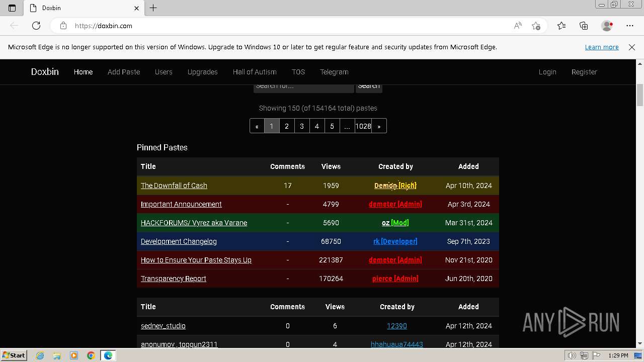The image size is (644, 362).
Task: Open user 12390 profile link
Action: pos(397,326)
